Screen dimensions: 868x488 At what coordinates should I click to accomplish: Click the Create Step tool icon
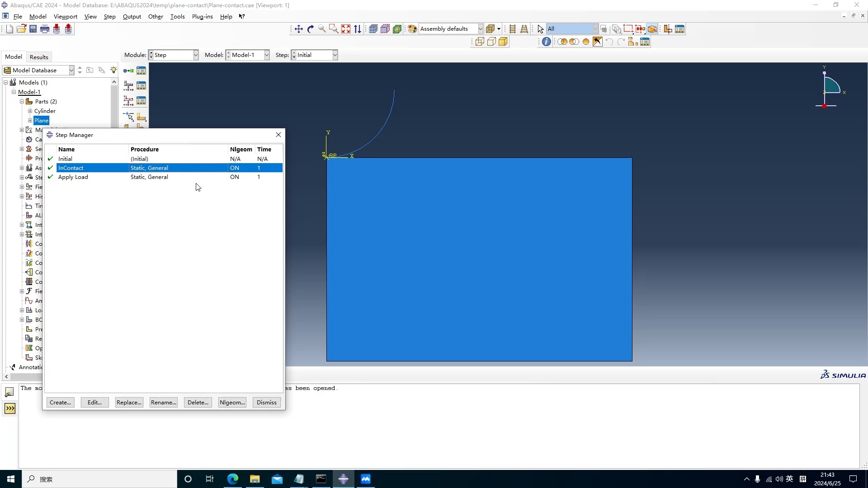pyautogui.click(x=128, y=70)
